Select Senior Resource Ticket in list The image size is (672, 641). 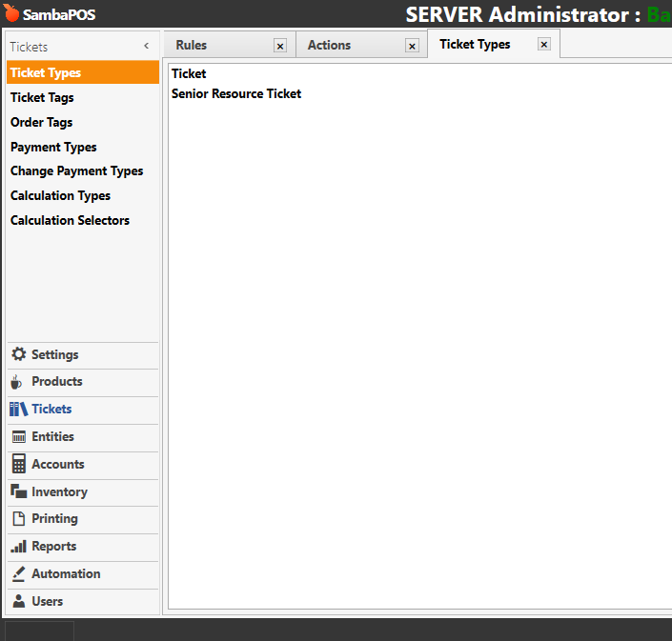[236, 93]
